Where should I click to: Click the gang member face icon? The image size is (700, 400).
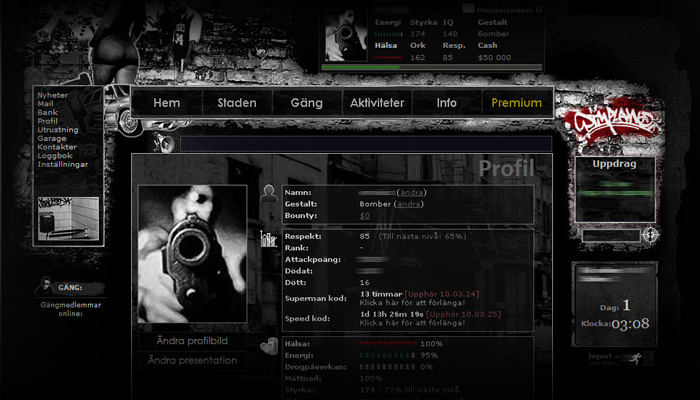click(46, 286)
